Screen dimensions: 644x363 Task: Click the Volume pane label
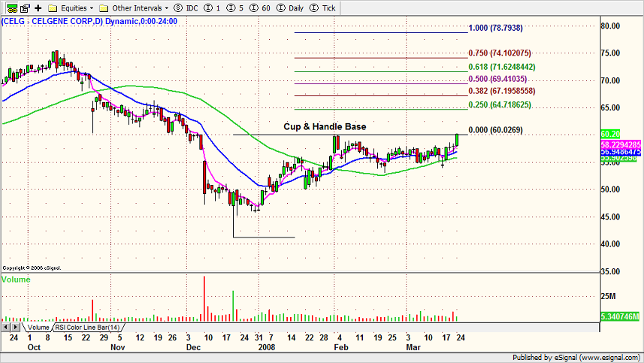click(16, 280)
